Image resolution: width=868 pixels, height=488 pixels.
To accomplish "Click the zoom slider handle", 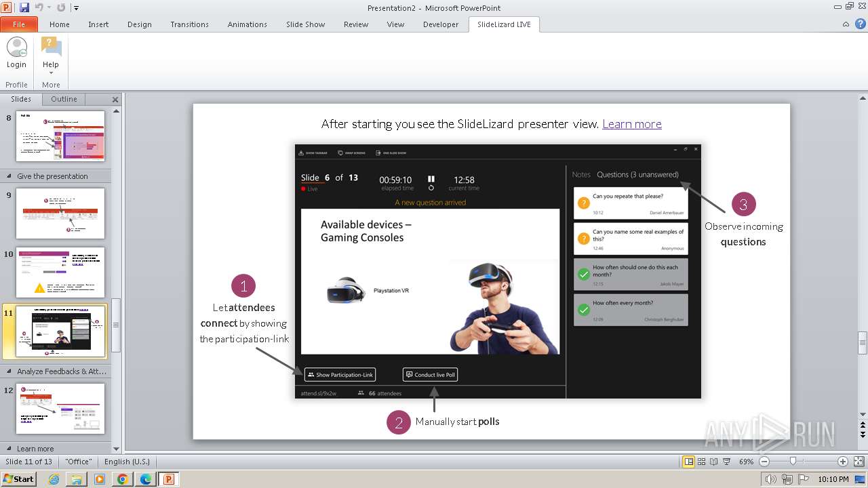I will (x=793, y=462).
